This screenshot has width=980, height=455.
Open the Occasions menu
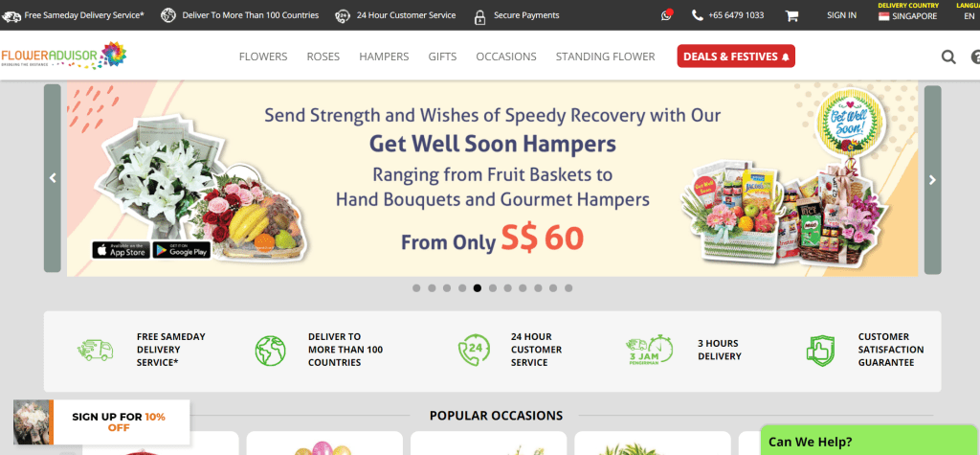(x=506, y=57)
